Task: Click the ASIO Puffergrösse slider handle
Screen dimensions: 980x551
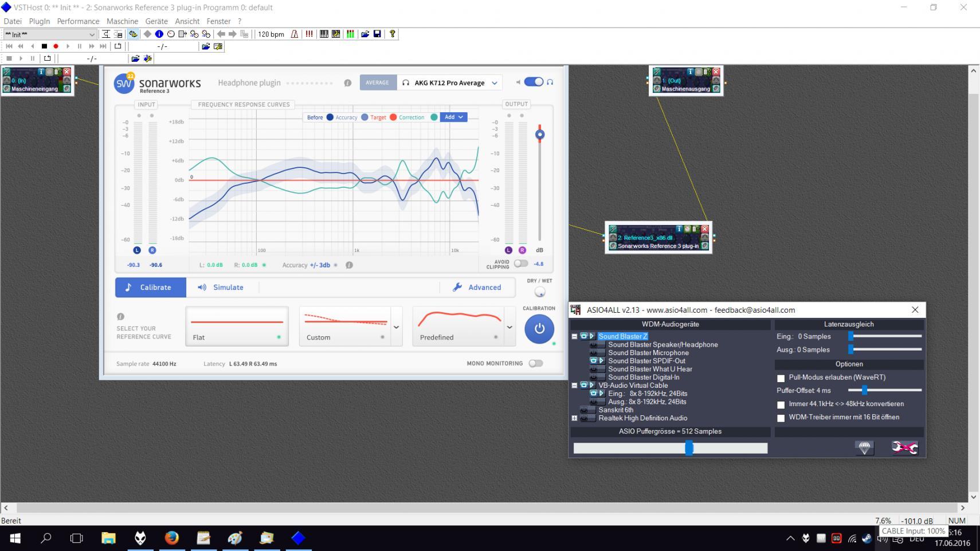Action: tap(689, 448)
